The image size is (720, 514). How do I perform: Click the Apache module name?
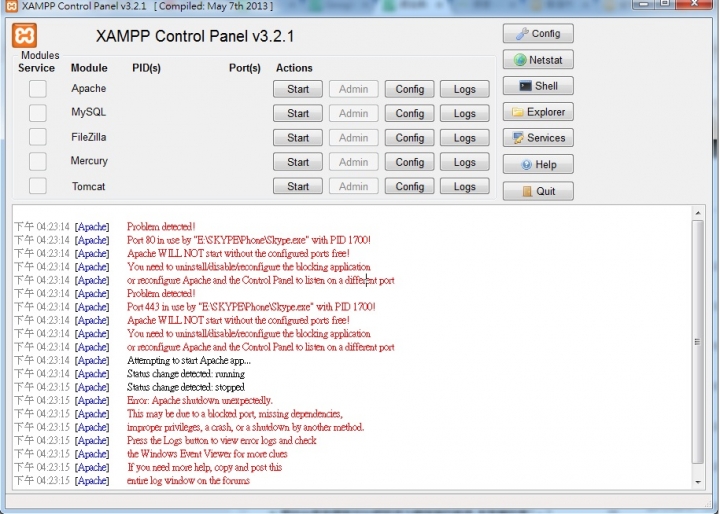[x=89, y=88]
